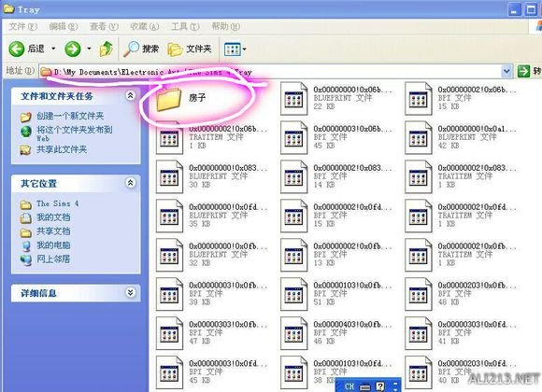Open the Back button history dropdown

click(x=53, y=49)
